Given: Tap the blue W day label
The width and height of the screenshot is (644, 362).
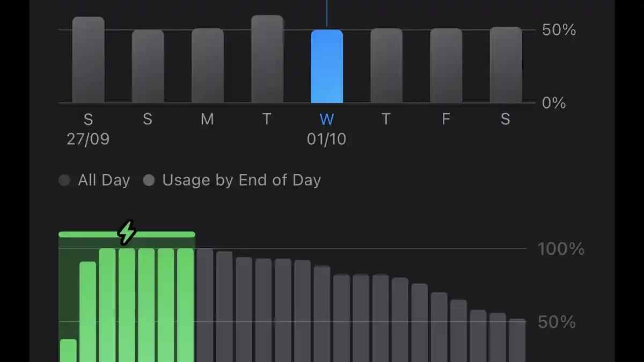Looking at the screenshot, I should tap(326, 119).
